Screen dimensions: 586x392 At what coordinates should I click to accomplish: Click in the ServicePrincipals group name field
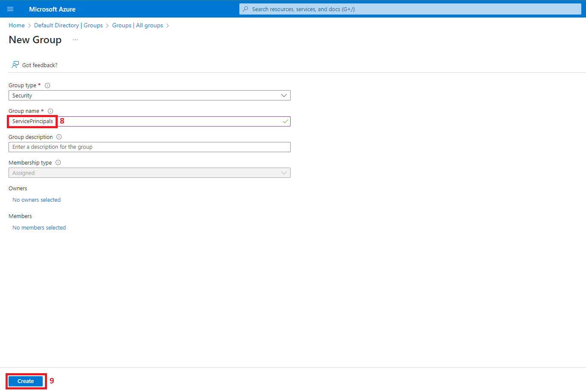pyautogui.click(x=150, y=121)
